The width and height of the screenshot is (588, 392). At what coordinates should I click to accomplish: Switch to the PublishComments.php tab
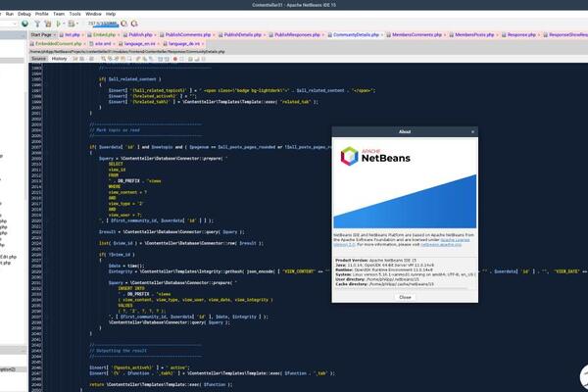click(x=188, y=35)
